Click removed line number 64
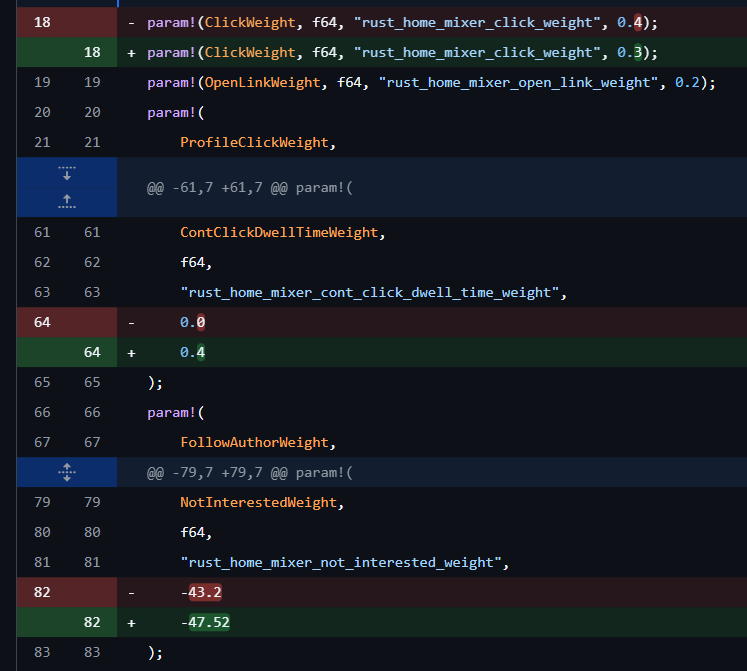747x671 pixels. pos(42,323)
